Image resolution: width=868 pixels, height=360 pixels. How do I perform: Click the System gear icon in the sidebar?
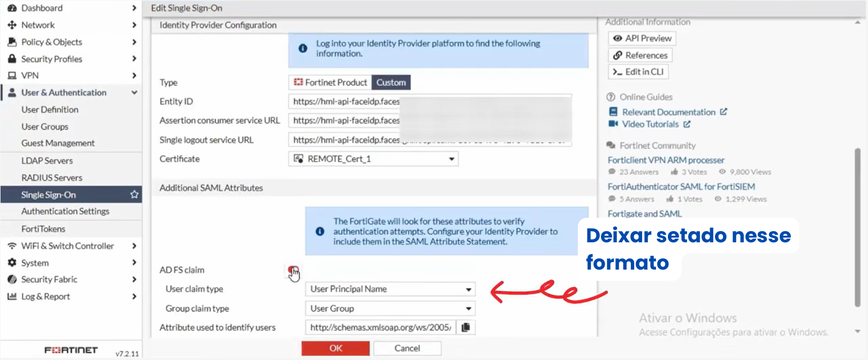click(x=12, y=263)
